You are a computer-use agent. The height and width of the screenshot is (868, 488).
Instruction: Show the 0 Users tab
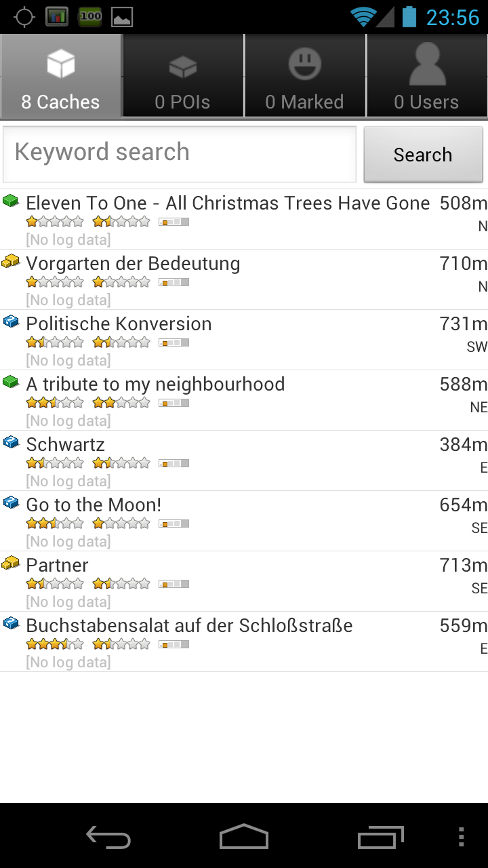tap(427, 76)
